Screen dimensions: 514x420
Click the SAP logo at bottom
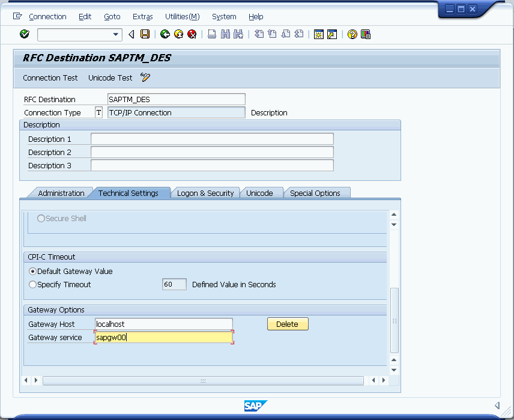pos(256,406)
